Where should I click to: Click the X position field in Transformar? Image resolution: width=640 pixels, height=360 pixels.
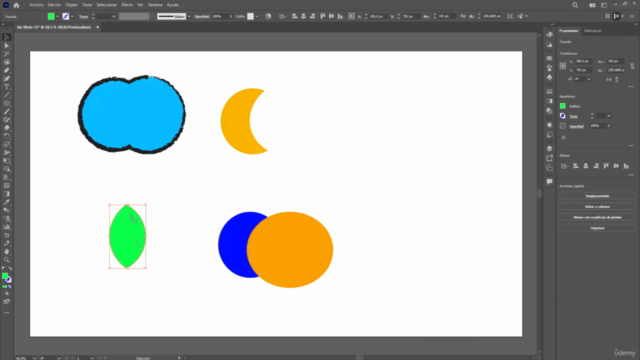point(584,61)
